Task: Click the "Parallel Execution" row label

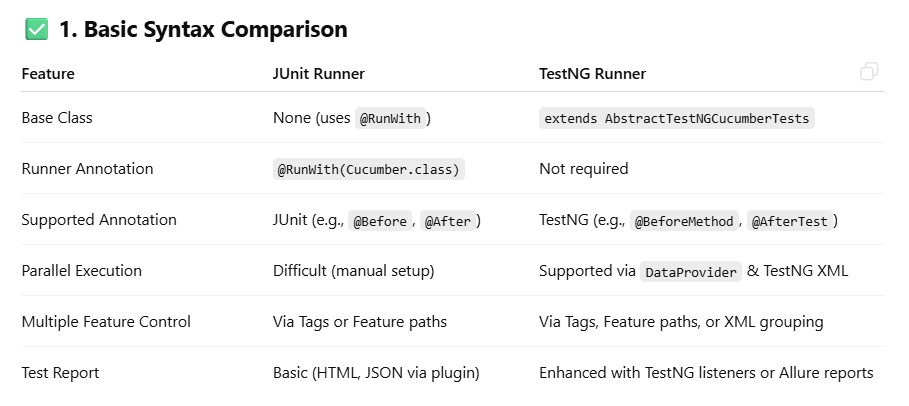Action: pos(82,271)
